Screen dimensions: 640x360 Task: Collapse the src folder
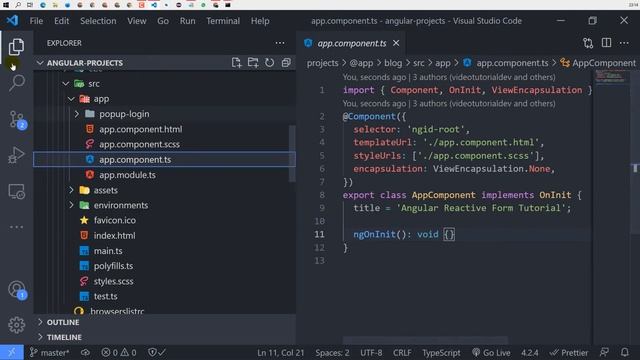point(66,84)
